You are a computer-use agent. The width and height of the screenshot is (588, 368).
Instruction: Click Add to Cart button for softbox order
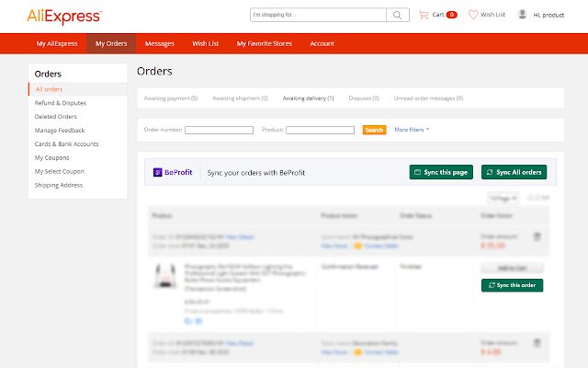pos(513,268)
